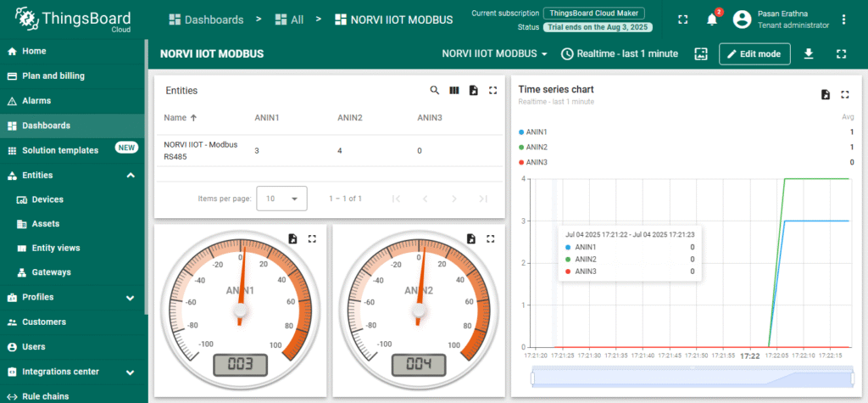Sort the table by Name column header
The image size is (868, 403).
pyautogui.click(x=175, y=118)
